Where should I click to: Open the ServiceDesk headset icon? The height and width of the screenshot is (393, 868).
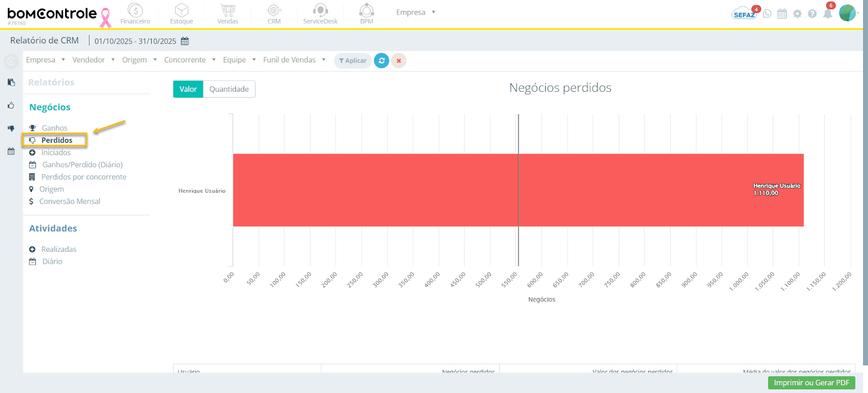point(320,10)
